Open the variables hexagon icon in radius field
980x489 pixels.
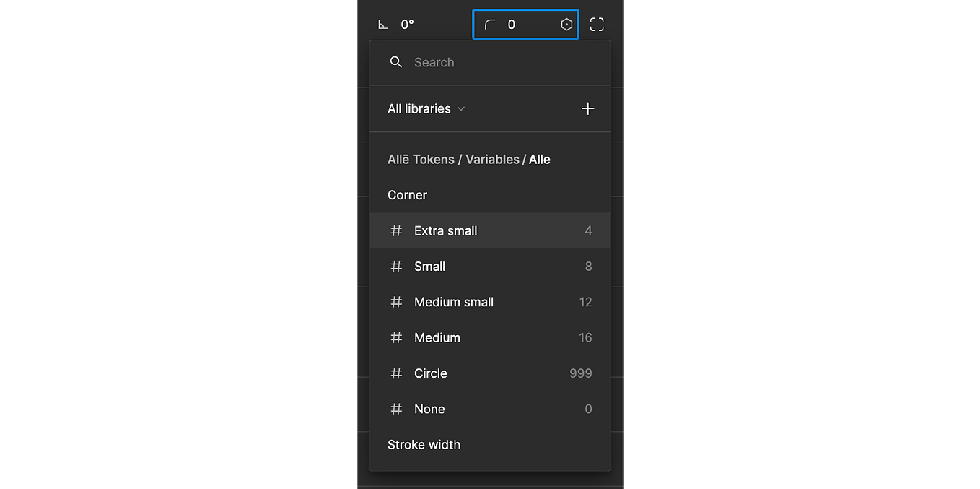pyautogui.click(x=566, y=24)
